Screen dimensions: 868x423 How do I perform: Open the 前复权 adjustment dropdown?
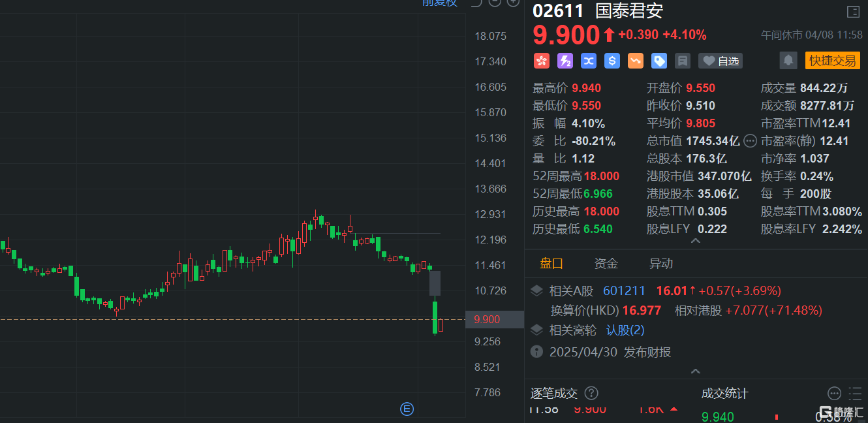(440, 3)
